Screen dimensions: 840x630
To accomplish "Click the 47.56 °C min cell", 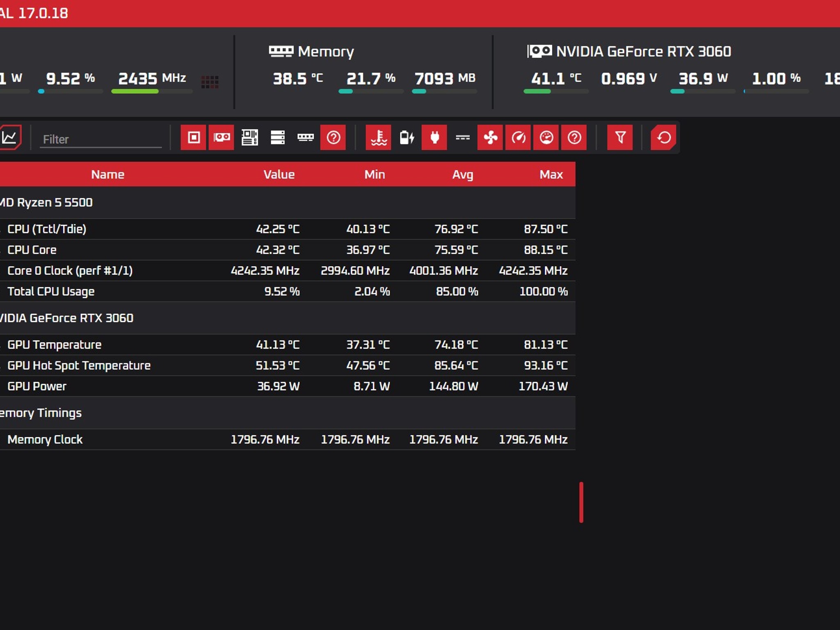I will pos(368,365).
